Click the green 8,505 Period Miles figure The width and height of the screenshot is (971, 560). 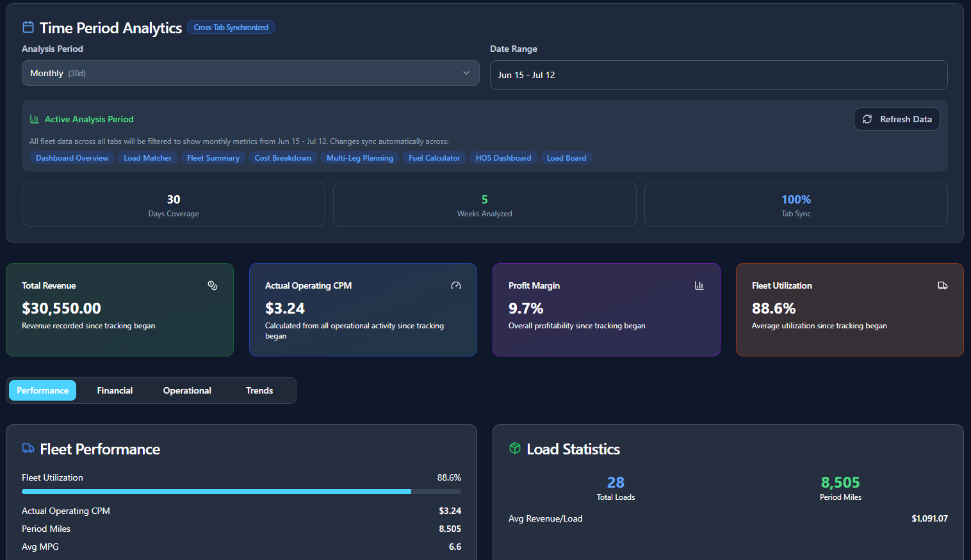pos(840,482)
